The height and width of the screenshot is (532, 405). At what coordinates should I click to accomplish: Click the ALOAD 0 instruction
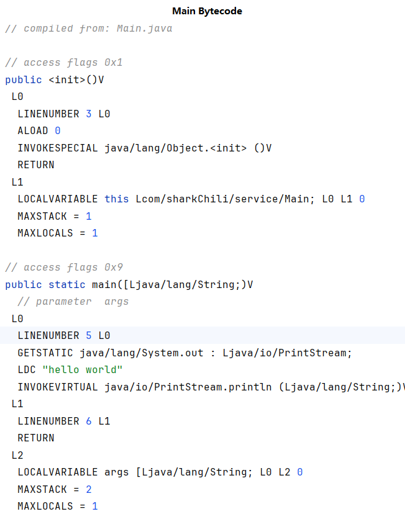[39, 131]
